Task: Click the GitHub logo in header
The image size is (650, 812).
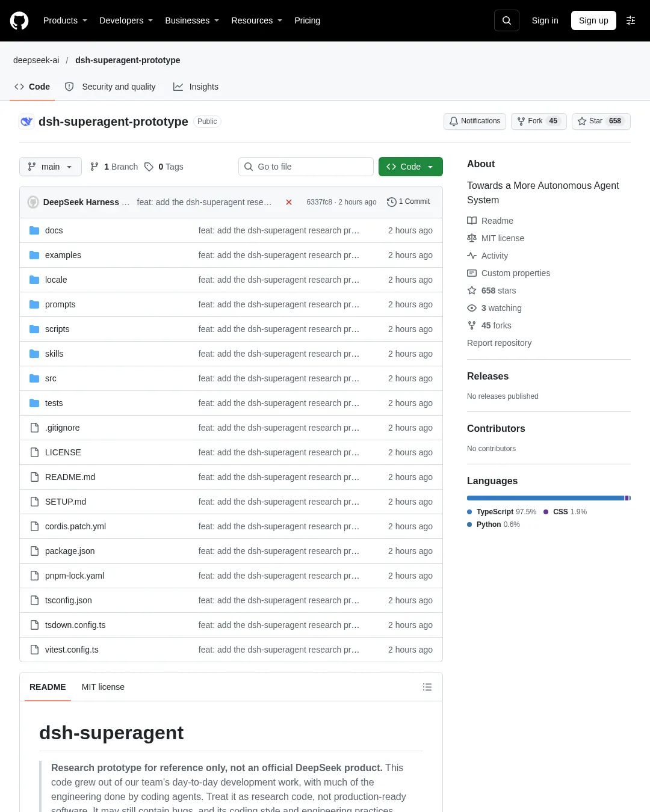Action: [x=19, y=20]
